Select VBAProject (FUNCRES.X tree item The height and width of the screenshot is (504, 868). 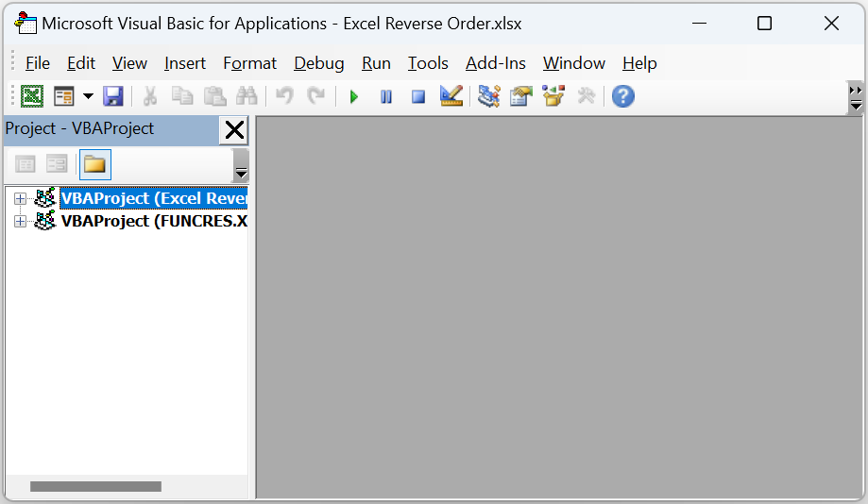tap(154, 221)
